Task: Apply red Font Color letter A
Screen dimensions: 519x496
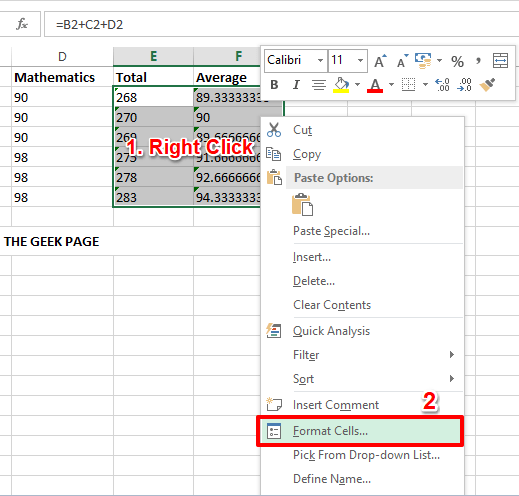Action: pos(375,85)
